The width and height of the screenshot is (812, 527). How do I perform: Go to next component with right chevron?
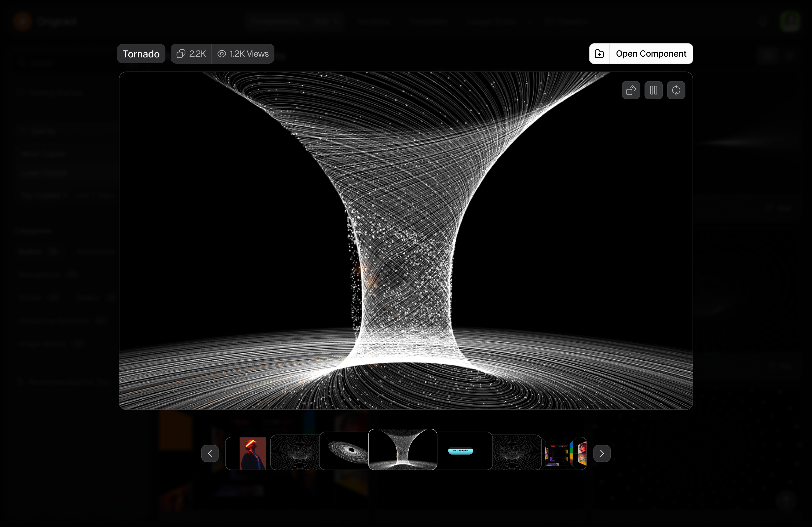602,453
